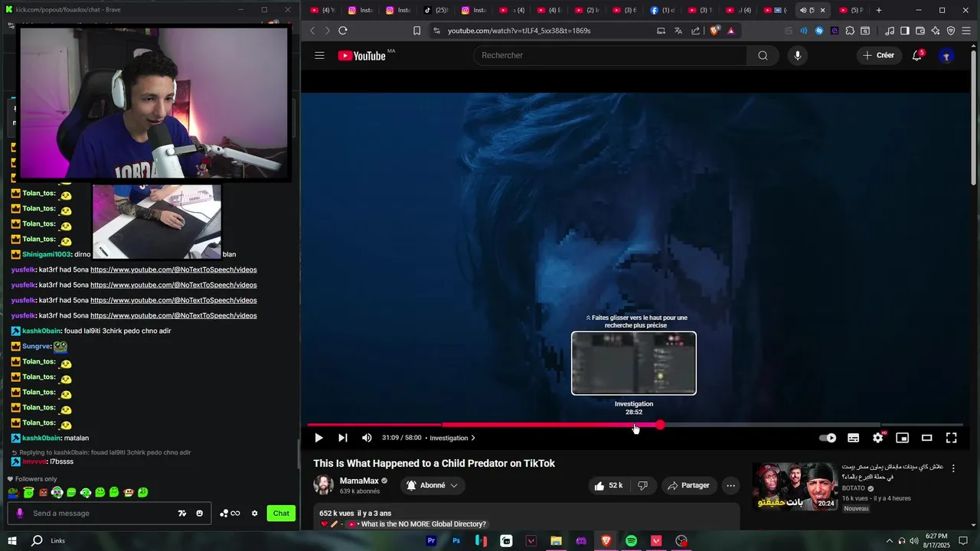
Task: Open Brave Leo AI sparkle icon
Action: (x=936, y=31)
